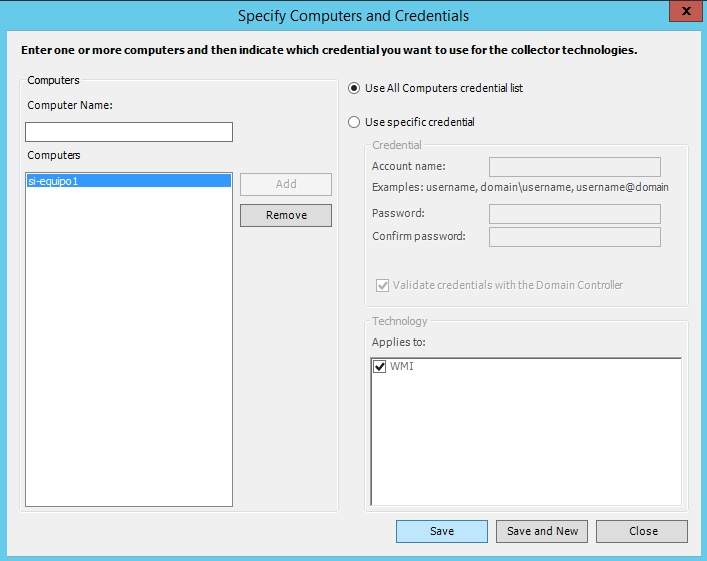Toggle Validate credentials with Domain Controller
Screen dimensions: 707x561
(383, 285)
